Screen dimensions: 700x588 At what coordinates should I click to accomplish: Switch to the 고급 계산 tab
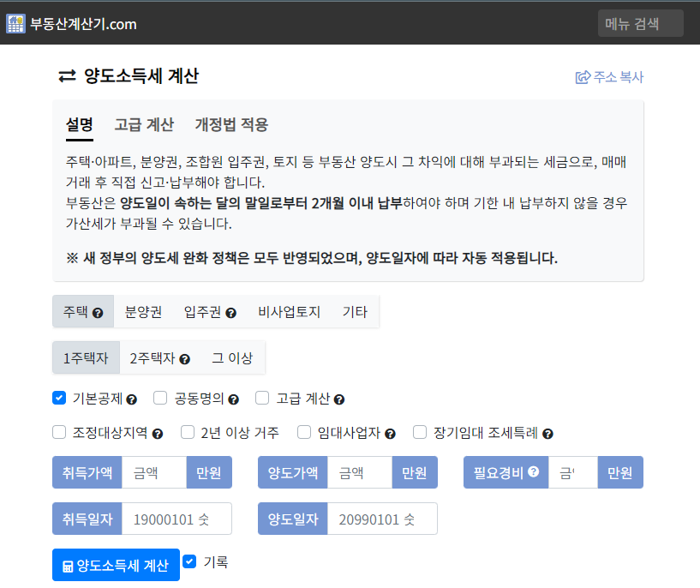click(x=144, y=124)
